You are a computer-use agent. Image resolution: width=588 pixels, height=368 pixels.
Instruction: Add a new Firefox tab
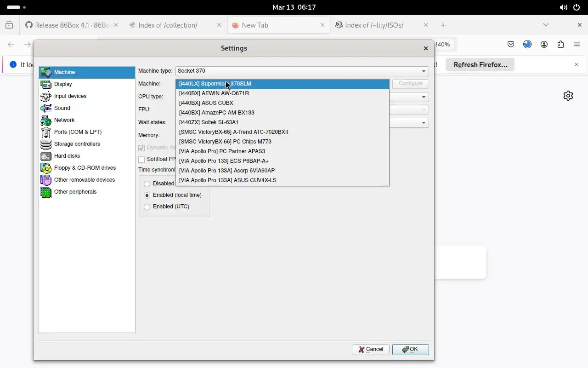tap(443, 25)
